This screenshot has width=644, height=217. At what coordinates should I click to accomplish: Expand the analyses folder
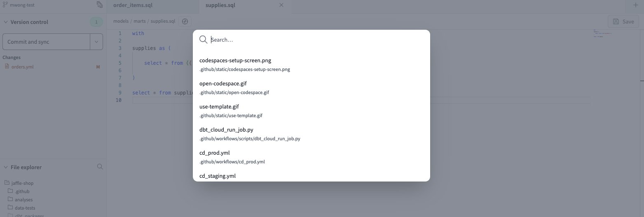(23, 200)
